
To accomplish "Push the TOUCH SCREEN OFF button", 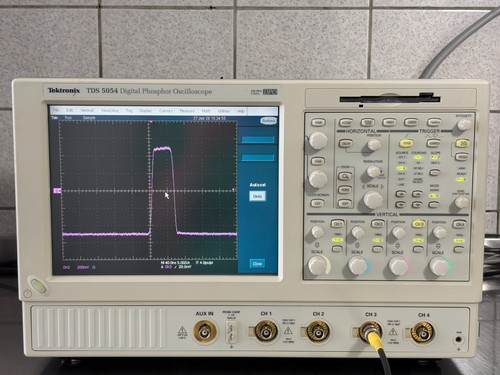I will [x=317, y=203].
